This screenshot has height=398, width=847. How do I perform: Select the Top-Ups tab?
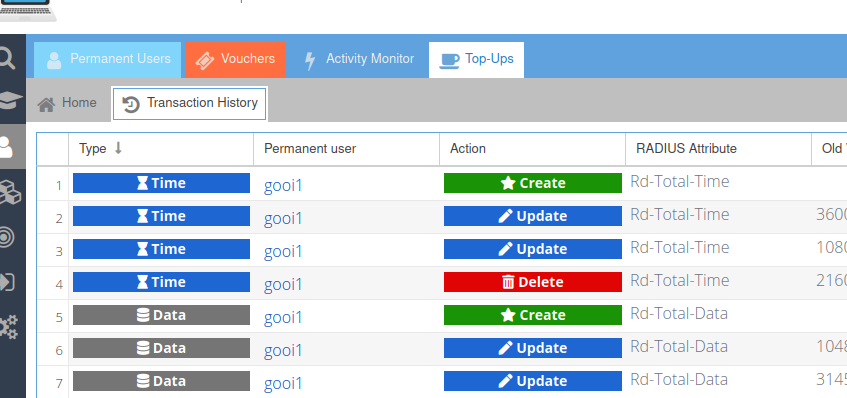pos(476,59)
